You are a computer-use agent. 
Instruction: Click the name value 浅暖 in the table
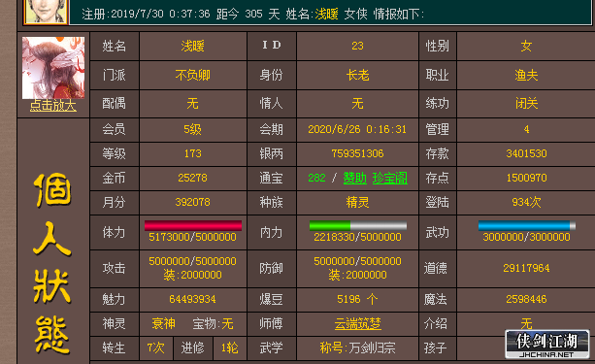tap(193, 47)
